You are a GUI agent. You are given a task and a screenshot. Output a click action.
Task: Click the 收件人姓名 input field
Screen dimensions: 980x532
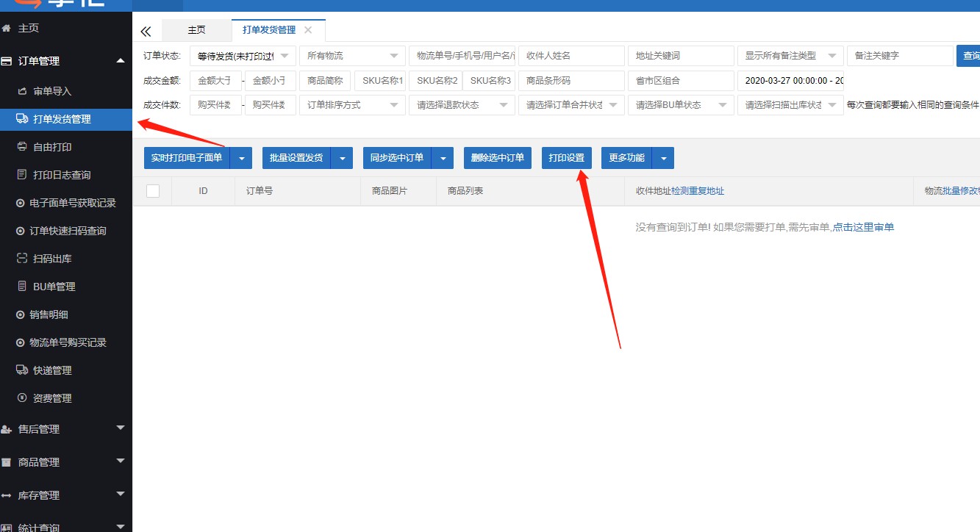pyautogui.click(x=571, y=56)
